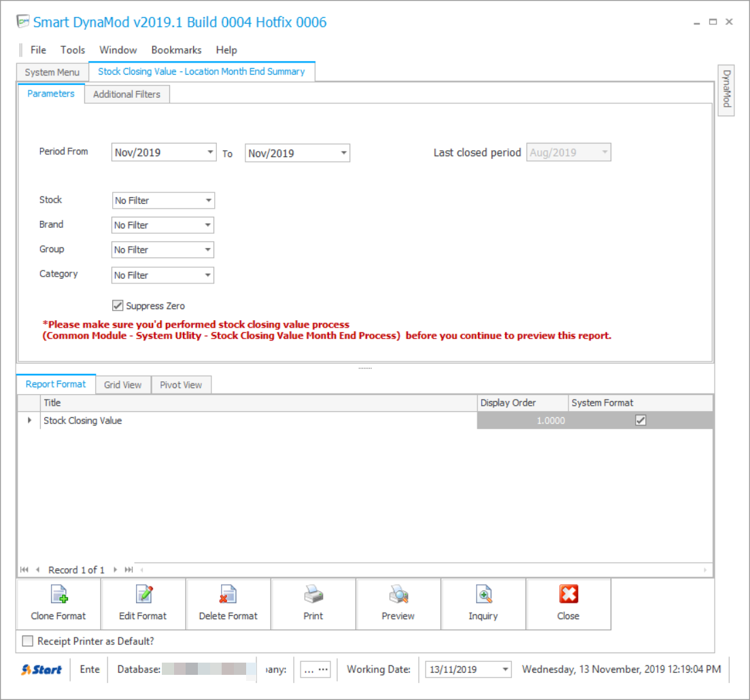Click the red Close X icon
The image size is (750, 700).
point(568,595)
